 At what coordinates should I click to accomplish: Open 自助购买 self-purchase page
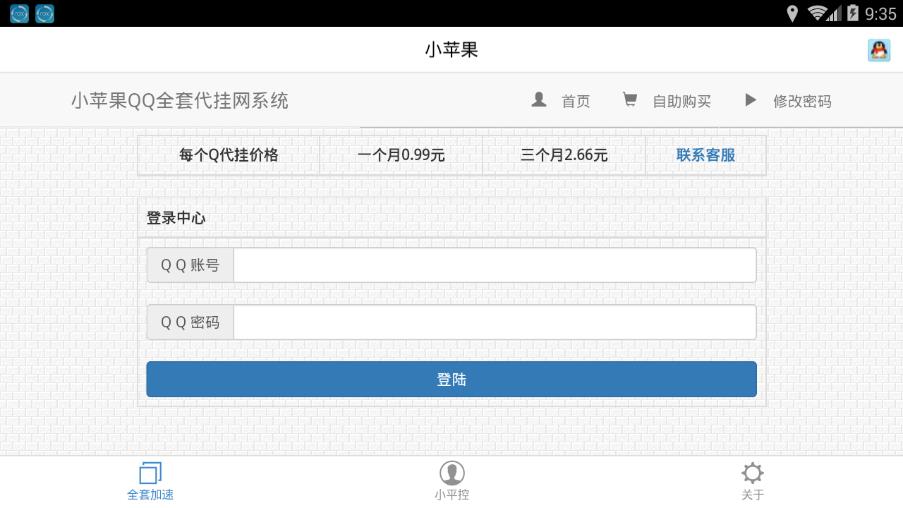tap(681, 101)
